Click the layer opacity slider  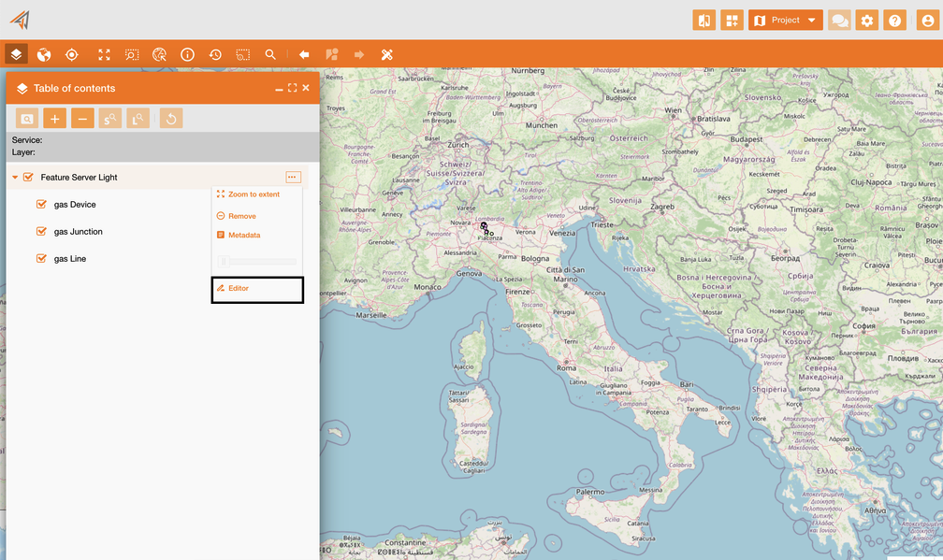click(x=256, y=262)
